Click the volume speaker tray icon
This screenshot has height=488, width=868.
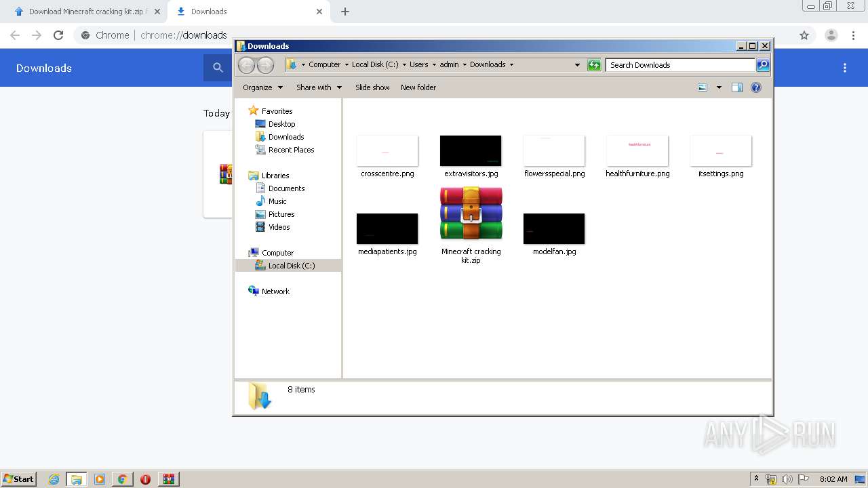pos(787,479)
